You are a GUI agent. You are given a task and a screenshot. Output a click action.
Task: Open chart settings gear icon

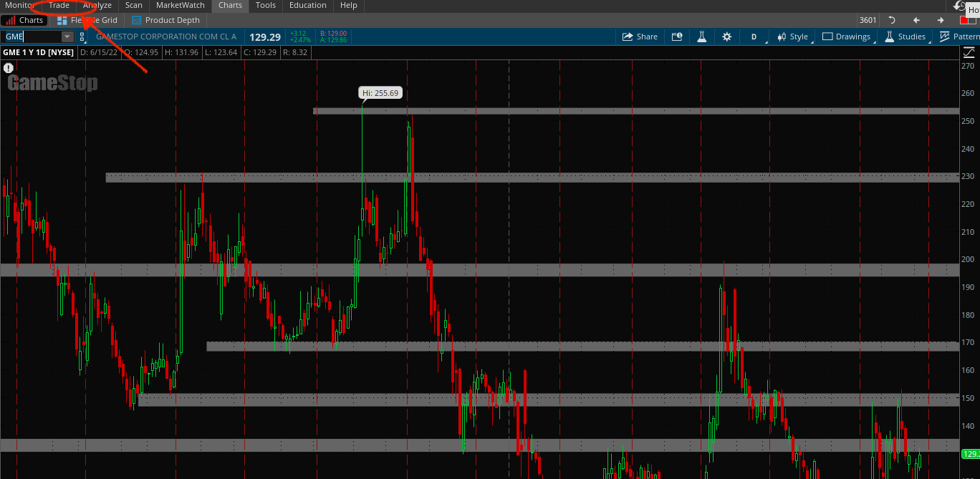727,37
